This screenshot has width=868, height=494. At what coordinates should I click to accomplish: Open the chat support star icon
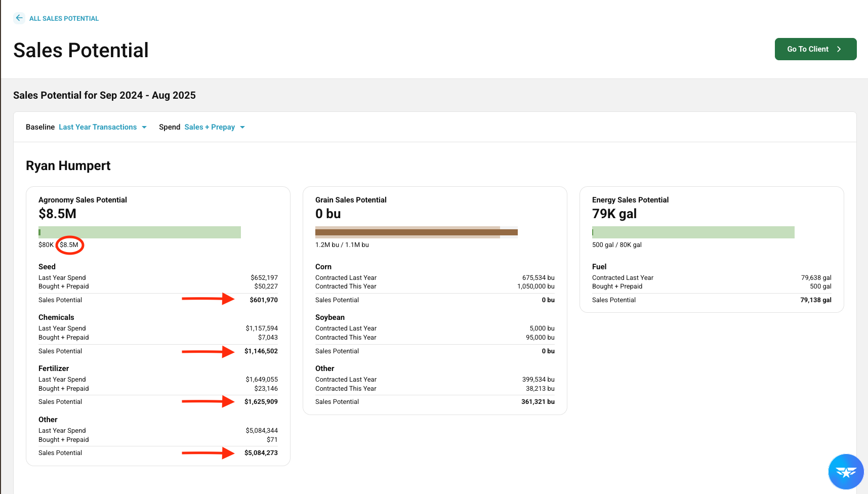tap(846, 472)
